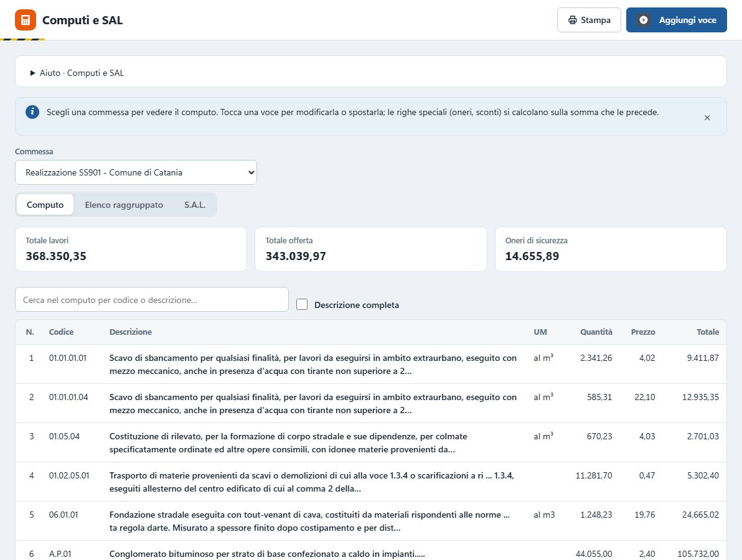Click unit al m3 in row 5

544,515
